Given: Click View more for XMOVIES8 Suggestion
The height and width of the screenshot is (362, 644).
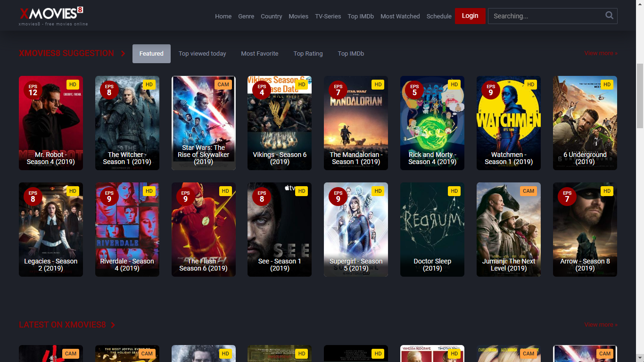Looking at the screenshot, I should (601, 53).
